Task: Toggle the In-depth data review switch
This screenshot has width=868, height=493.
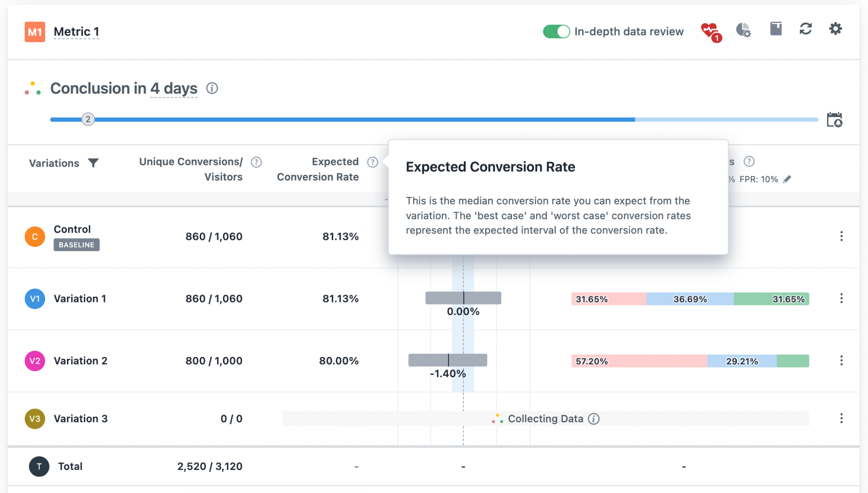Action: [x=556, y=32]
